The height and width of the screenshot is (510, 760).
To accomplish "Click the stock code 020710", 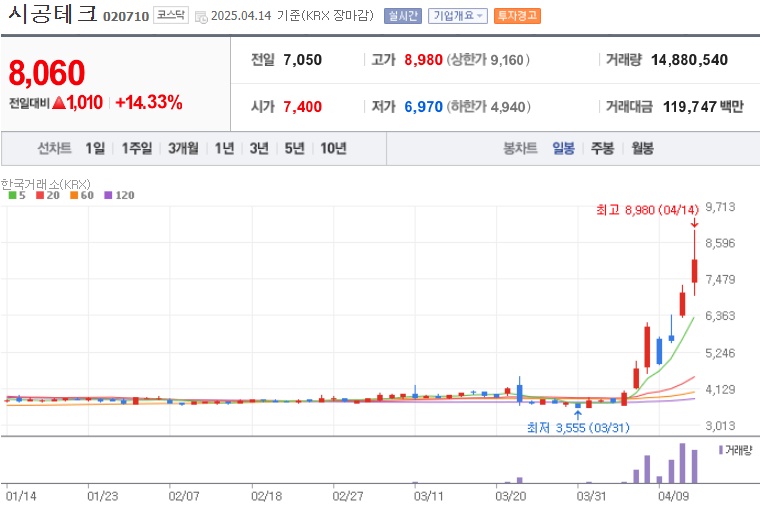I will (x=126, y=16).
